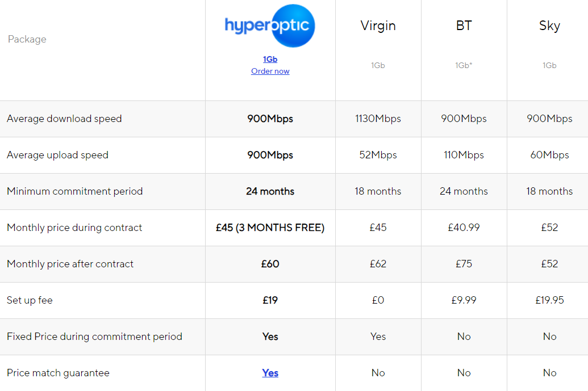
Task: Click the Package header label
Action: (x=27, y=39)
